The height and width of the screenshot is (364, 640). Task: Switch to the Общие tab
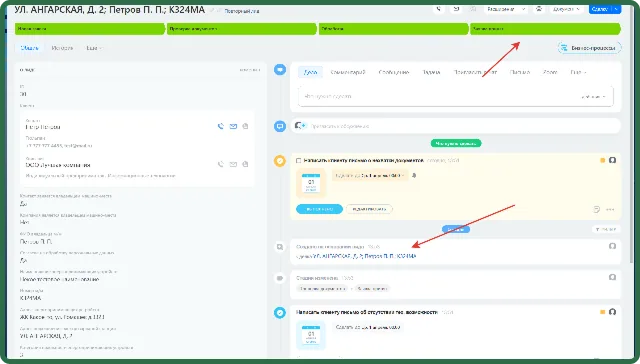tap(29, 48)
